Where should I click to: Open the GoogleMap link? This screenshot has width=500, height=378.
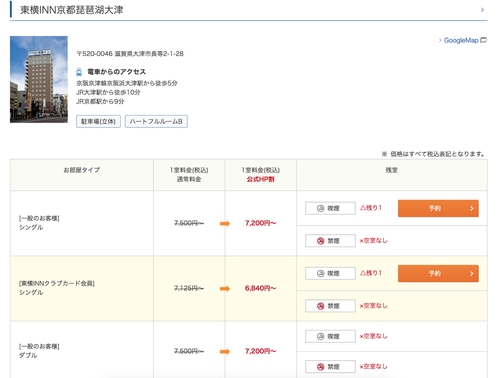click(x=461, y=40)
